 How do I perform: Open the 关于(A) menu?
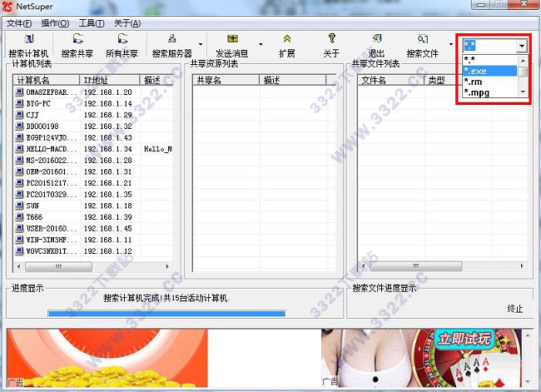point(127,23)
